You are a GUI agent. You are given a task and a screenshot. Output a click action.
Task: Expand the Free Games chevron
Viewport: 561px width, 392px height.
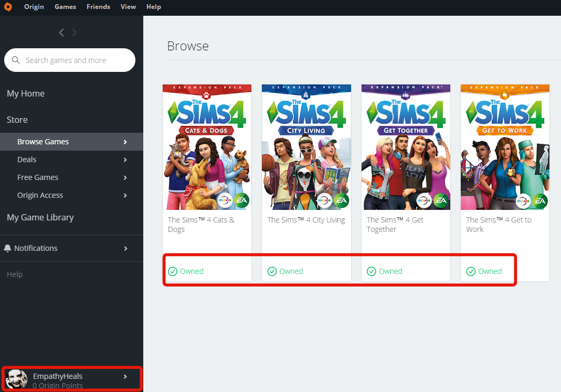pos(125,178)
